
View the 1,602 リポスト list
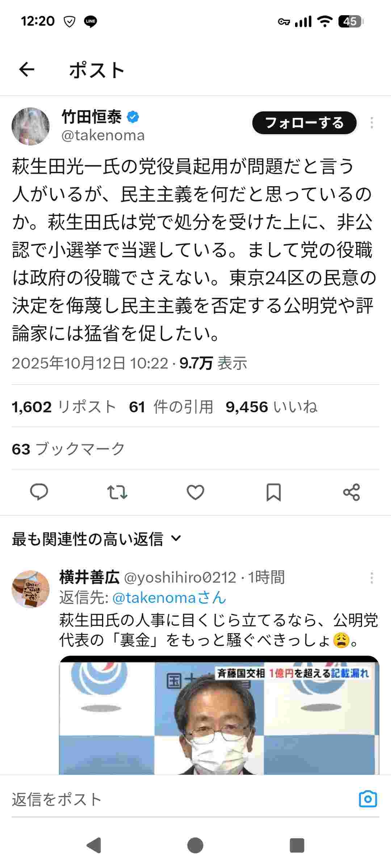pyautogui.click(x=64, y=407)
